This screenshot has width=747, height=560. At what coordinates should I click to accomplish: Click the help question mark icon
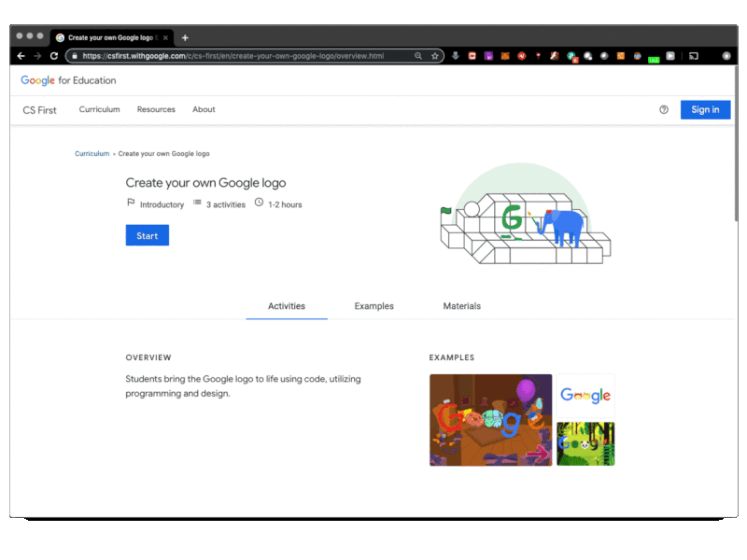[x=664, y=109]
